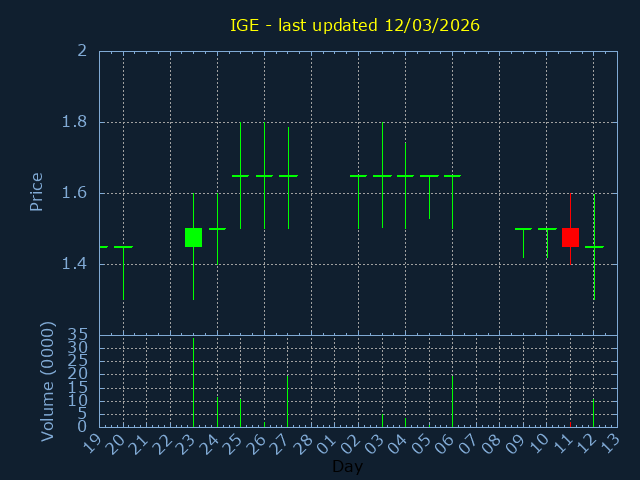Image resolution: width=640 pixels, height=480 pixels.
Task: Select the tall volume bar on day 06
Action: coord(452,400)
